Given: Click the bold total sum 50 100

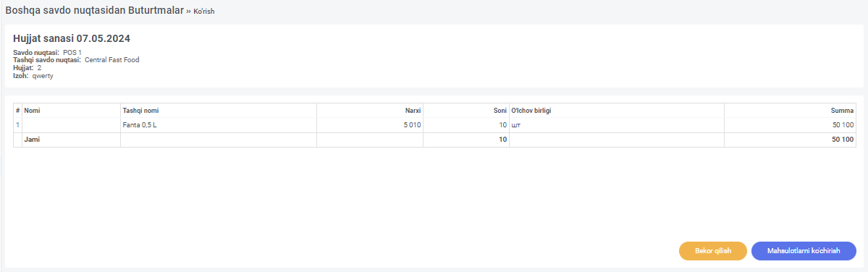Looking at the screenshot, I should [843, 140].
